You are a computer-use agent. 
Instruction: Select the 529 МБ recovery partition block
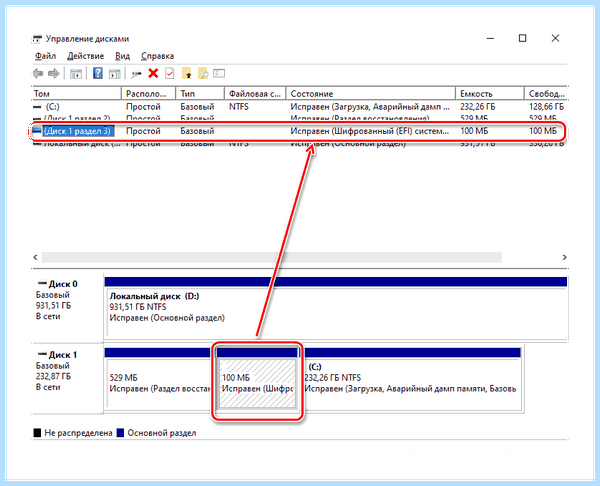point(158,379)
